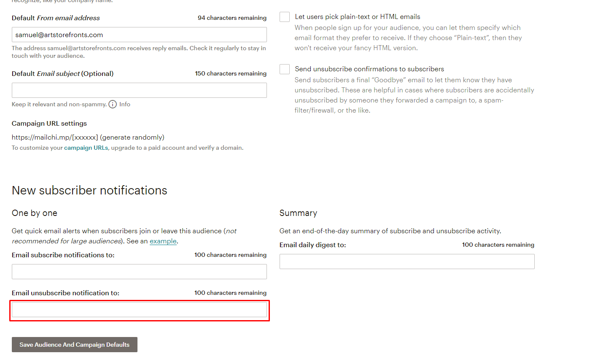Click the 'Email daily digest to:' label
The height and width of the screenshot is (364, 595).
point(312,245)
